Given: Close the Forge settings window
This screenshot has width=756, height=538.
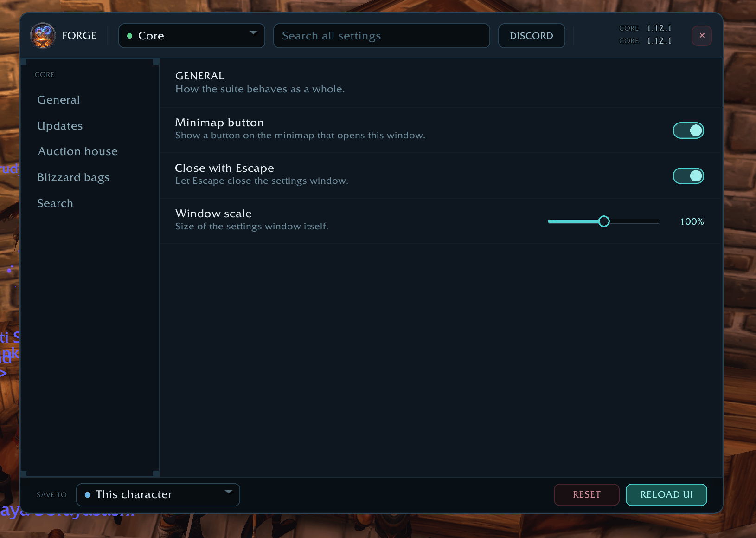Looking at the screenshot, I should (702, 36).
